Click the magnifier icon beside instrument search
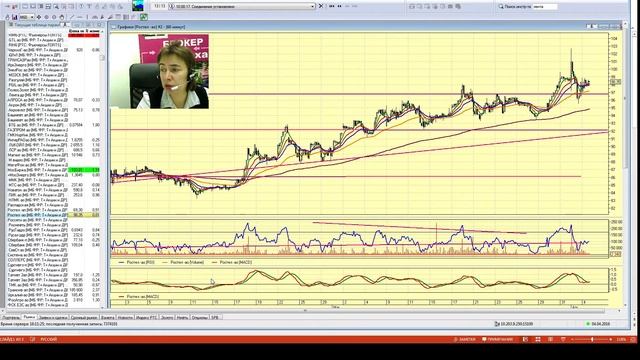 501,7
